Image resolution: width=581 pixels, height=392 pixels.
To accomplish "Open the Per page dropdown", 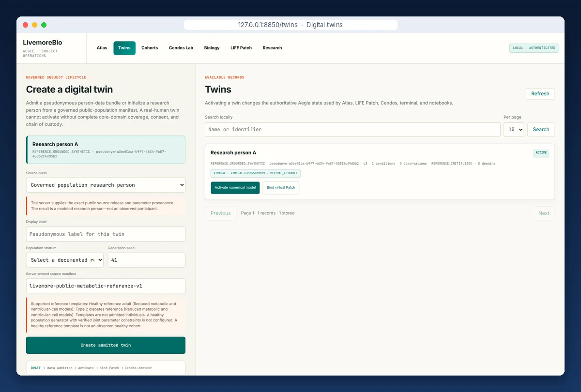I will point(514,130).
